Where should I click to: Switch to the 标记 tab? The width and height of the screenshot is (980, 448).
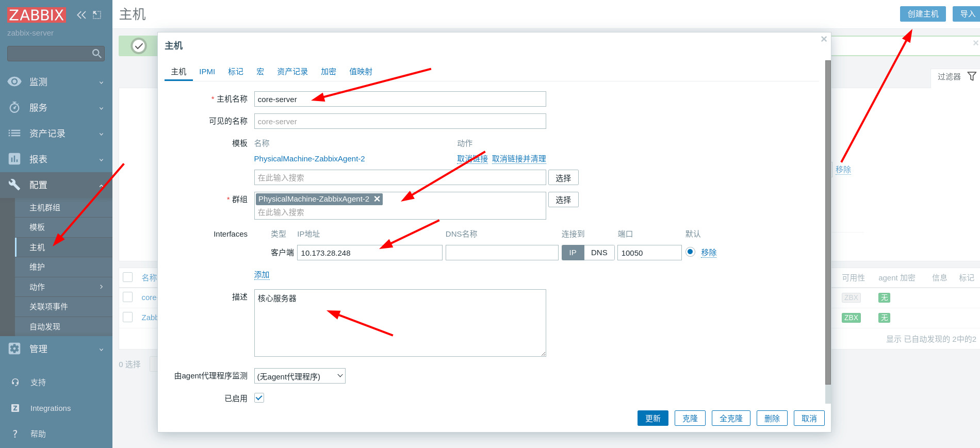point(236,72)
